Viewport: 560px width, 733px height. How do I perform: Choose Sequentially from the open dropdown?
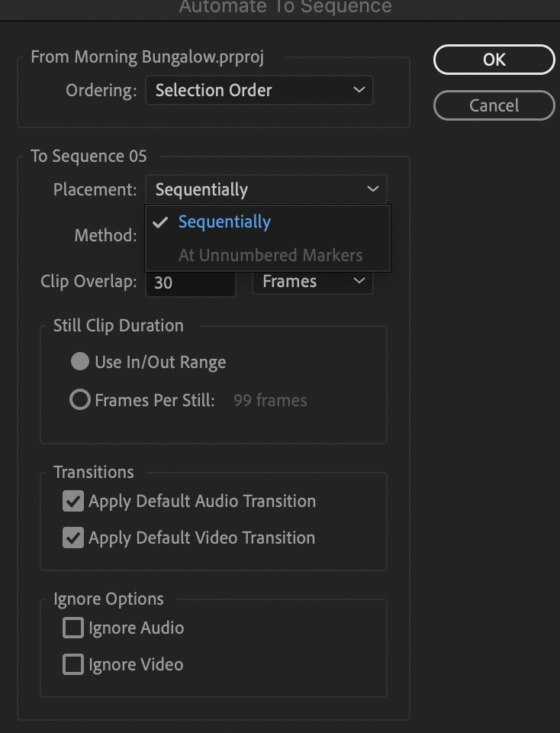click(x=224, y=221)
